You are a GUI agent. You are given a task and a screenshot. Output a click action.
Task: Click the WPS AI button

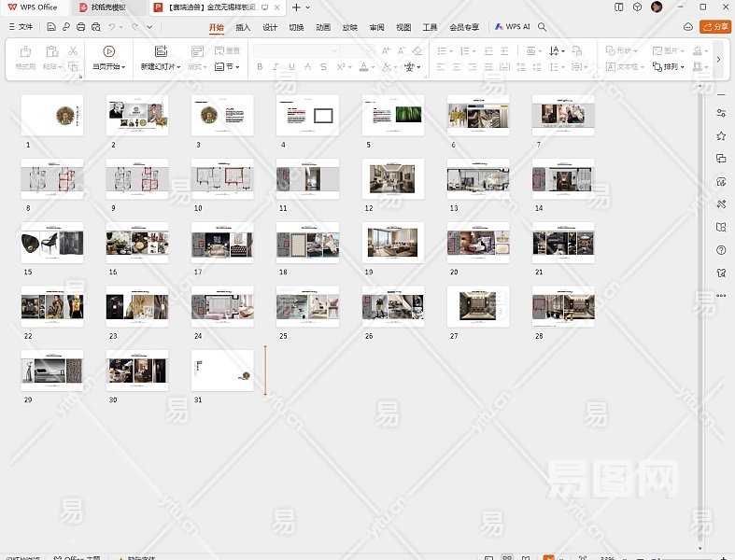[x=512, y=27]
